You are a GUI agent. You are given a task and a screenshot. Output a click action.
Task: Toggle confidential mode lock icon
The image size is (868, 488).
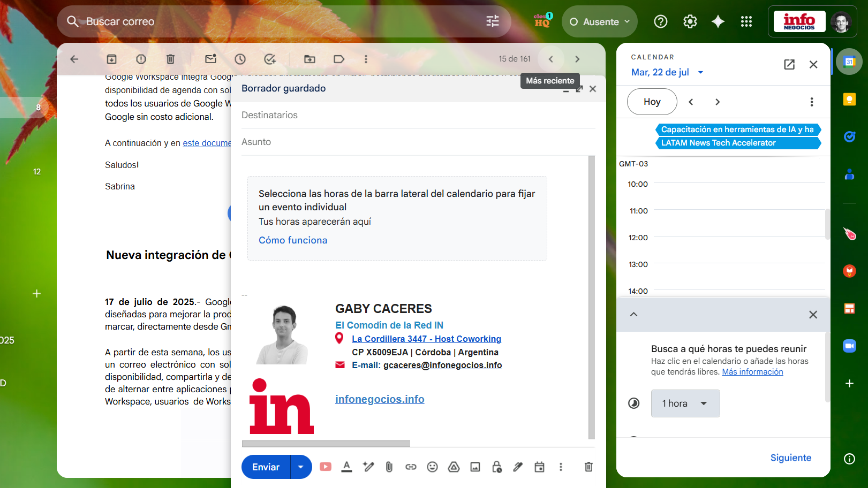coord(496,467)
